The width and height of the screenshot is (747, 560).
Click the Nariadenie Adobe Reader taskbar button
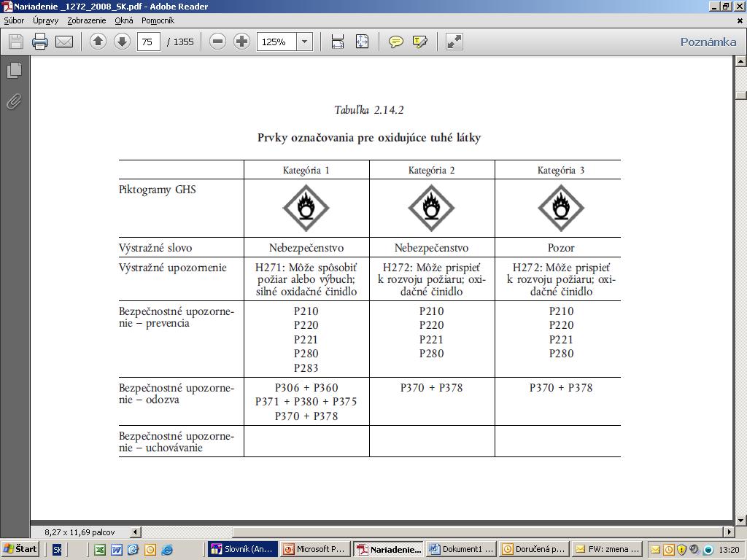click(388, 549)
